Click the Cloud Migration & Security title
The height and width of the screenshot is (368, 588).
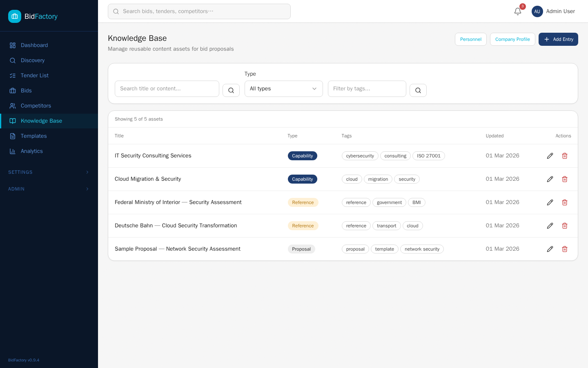click(148, 179)
